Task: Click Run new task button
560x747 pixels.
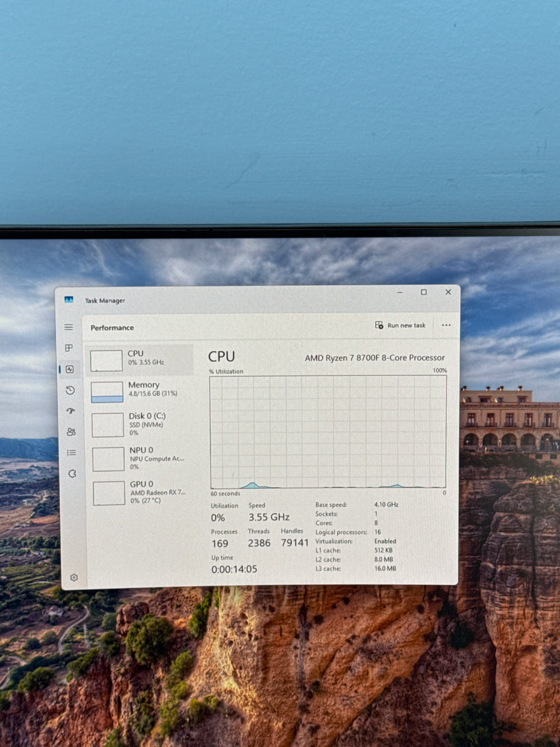Action: (x=400, y=325)
